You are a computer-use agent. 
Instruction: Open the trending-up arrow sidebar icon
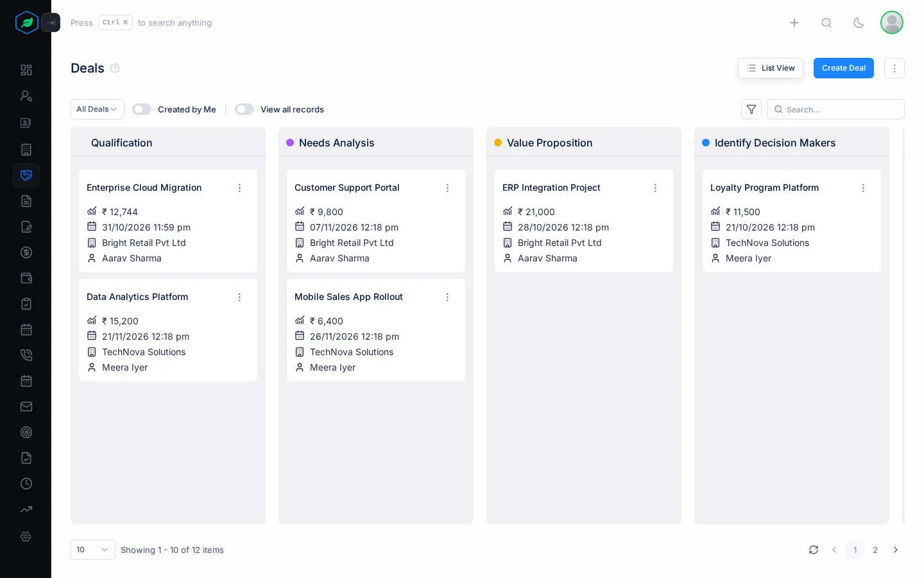pyautogui.click(x=26, y=509)
